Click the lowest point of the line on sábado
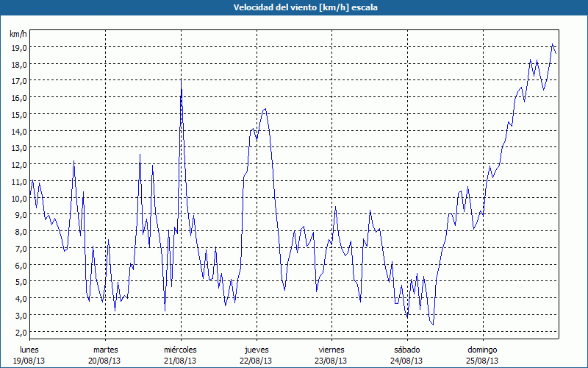Viewport: 588px width, 368px height. [433, 325]
